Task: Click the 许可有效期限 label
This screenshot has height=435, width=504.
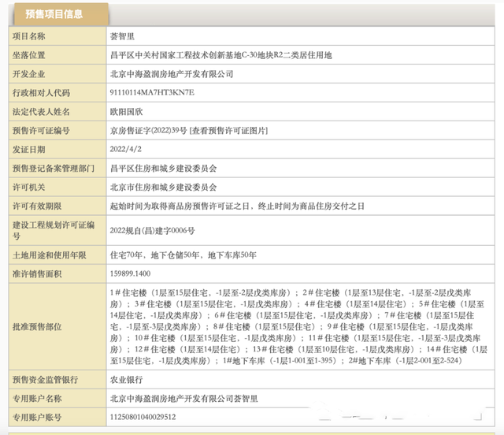Action: [37, 206]
